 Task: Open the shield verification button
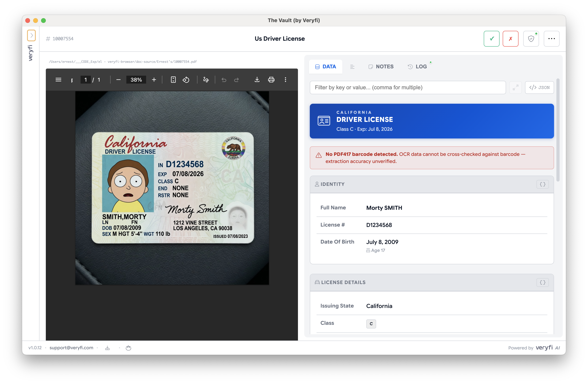pyautogui.click(x=531, y=39)
